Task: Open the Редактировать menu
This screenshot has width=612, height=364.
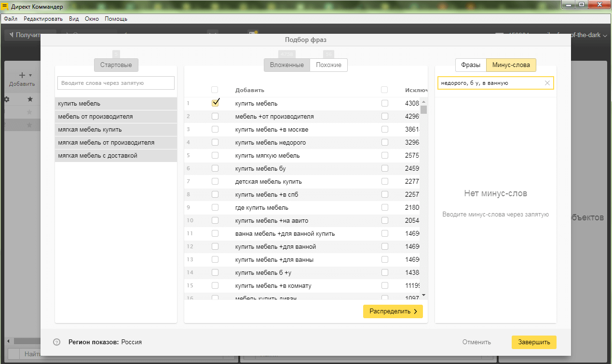Action: [x=43, y=19]
